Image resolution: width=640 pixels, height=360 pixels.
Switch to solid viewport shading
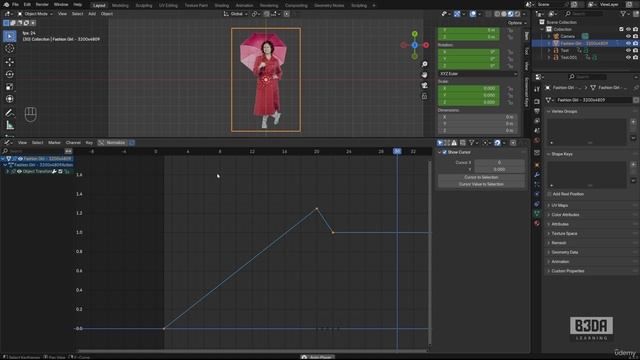pos(504,14)
